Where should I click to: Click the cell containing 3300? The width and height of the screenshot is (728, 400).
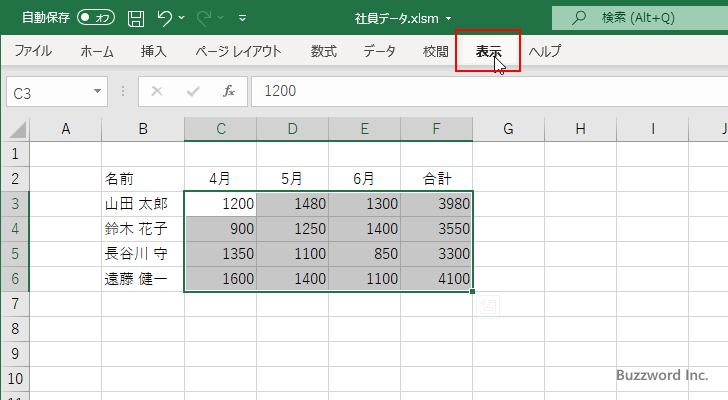click(436, 254)
